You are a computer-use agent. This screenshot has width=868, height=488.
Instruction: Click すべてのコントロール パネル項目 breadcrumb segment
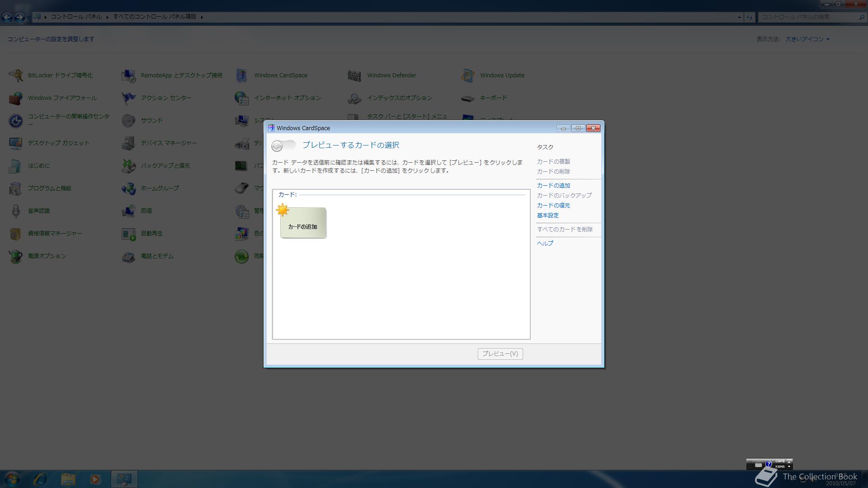point(155,17)
